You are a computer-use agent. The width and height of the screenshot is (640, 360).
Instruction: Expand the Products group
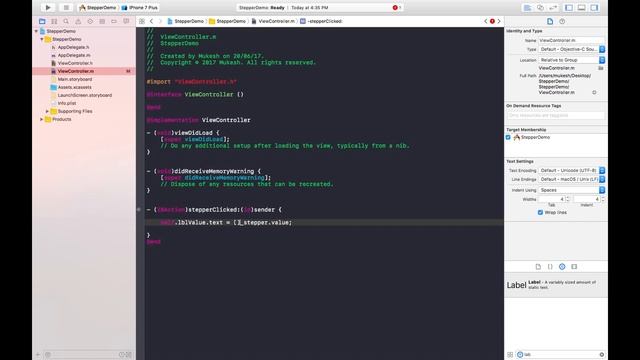42,119
